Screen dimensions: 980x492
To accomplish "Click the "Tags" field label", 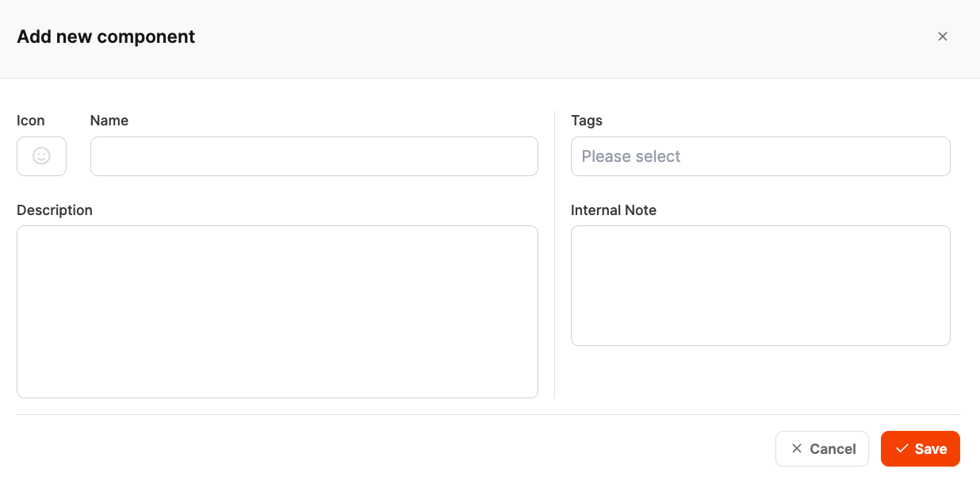I will coord(587,121).
